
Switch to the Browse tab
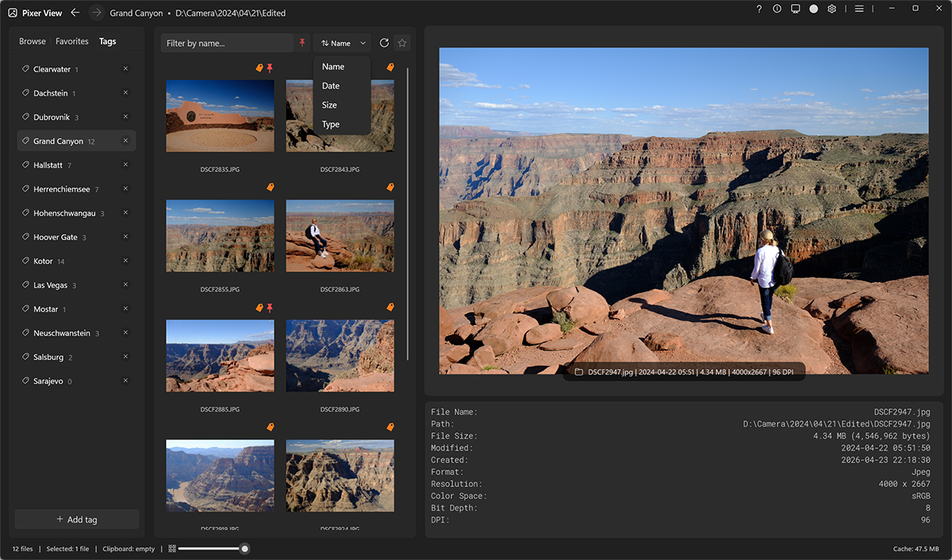click(x=33, y=41)
